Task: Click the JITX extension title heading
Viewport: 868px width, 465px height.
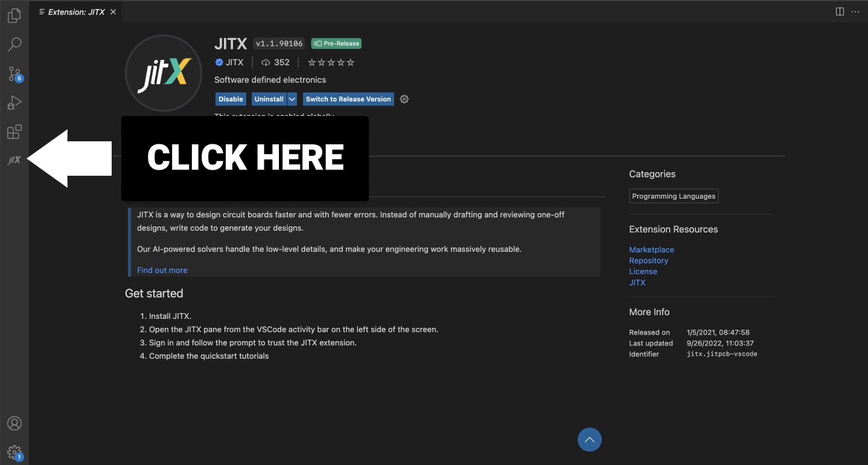Action: pos(231,43)
